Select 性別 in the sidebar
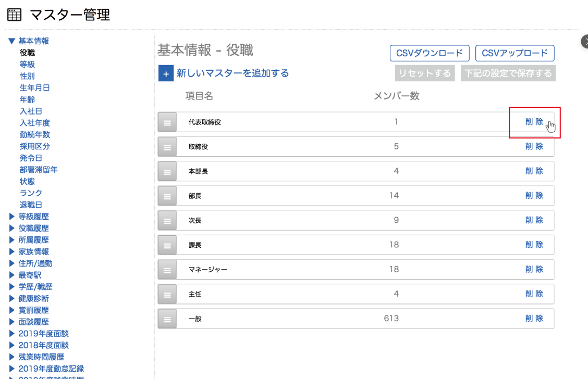The image size is (588, 379). [27, 76]
